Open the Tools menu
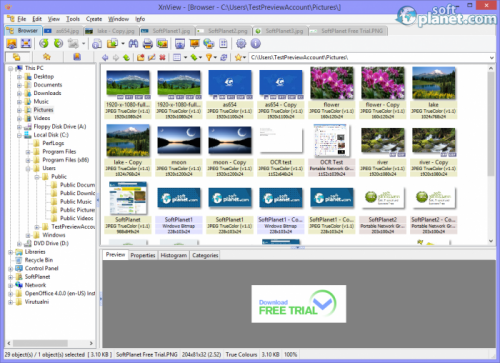 point(73,19)
